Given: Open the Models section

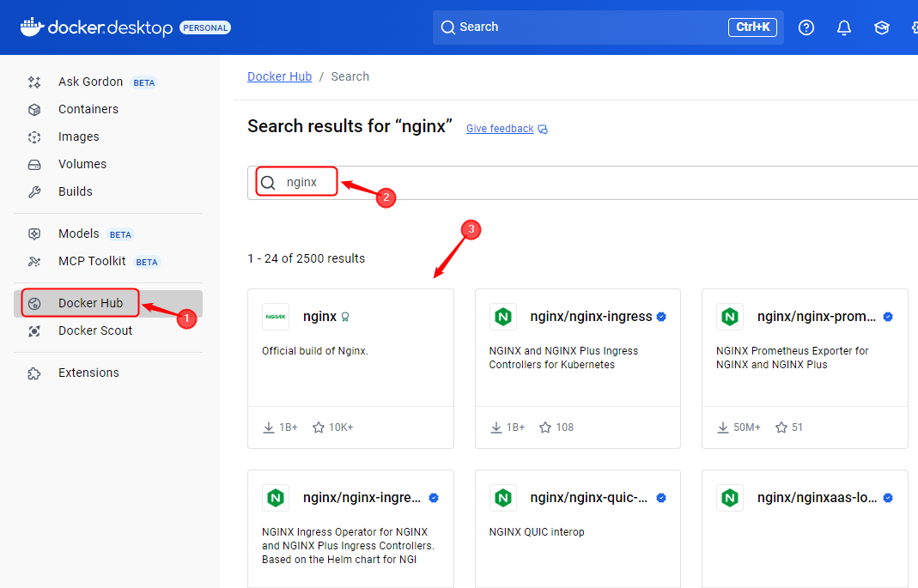Looking at the screenshot, I should [x=78, y=233].
